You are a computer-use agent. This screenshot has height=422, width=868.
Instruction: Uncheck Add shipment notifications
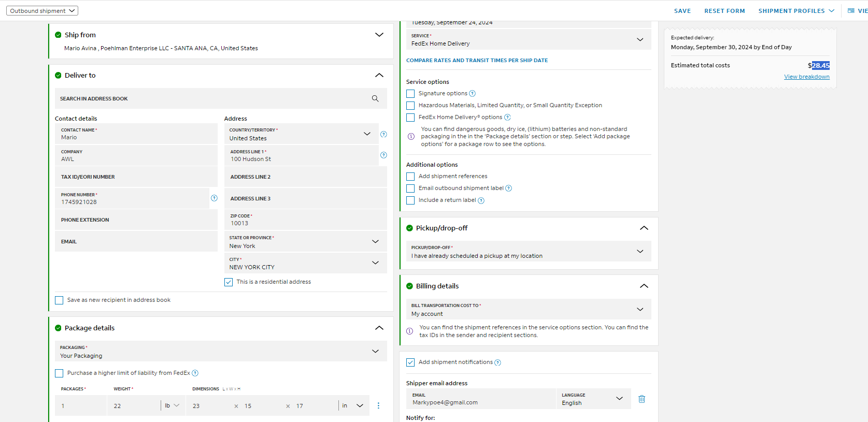(x=410, y=362)
